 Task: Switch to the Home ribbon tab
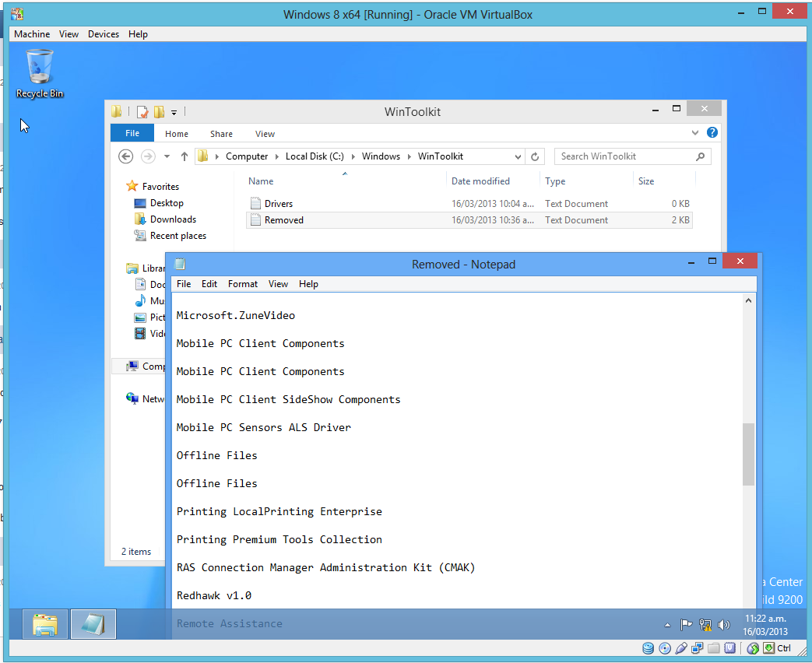click(177, 134)
